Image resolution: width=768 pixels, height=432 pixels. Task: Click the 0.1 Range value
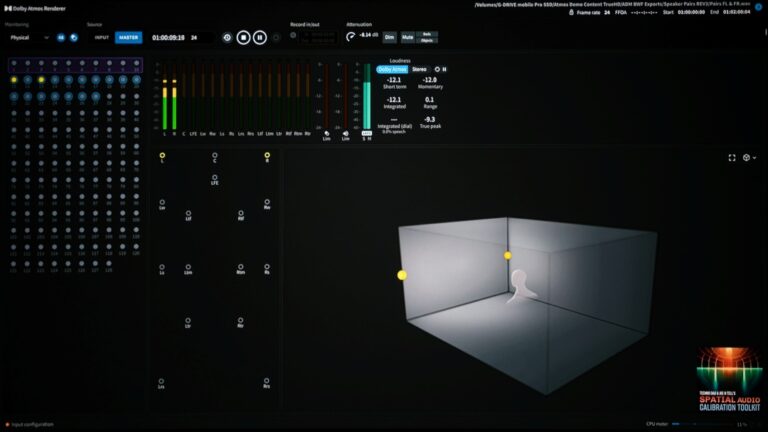click(x=430, y=100)
